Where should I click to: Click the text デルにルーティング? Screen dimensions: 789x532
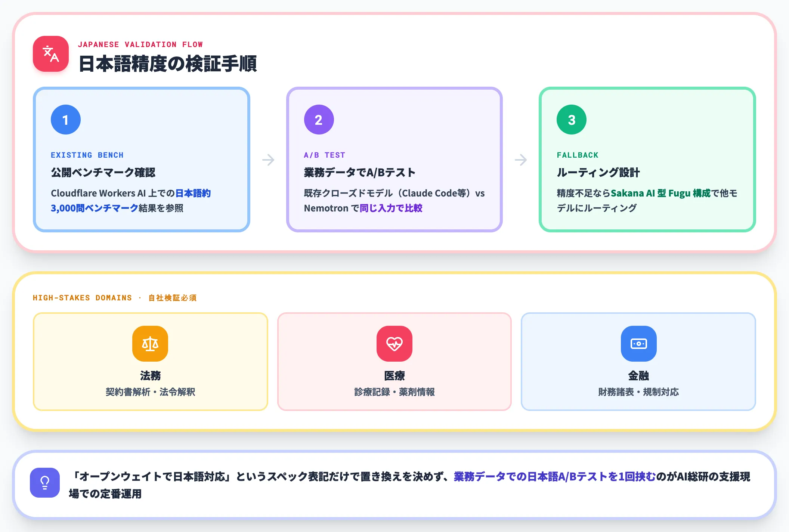pos(597,208)
